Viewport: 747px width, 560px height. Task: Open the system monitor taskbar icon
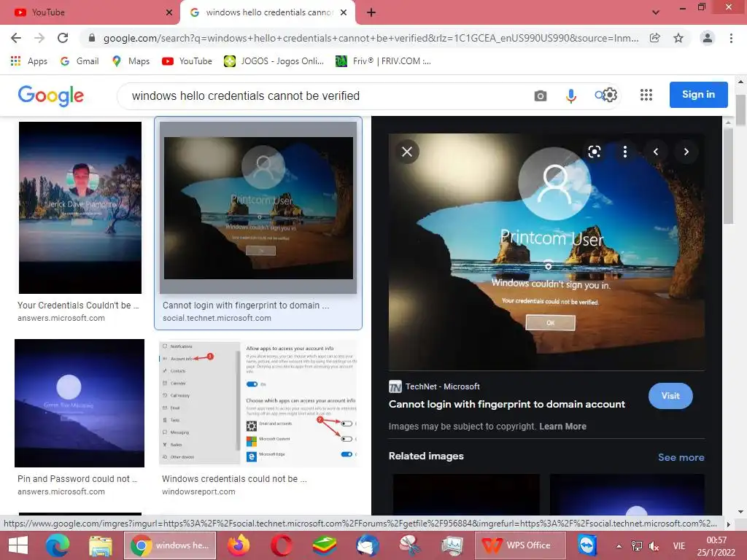pyautogui.click(x=452, y=545)
